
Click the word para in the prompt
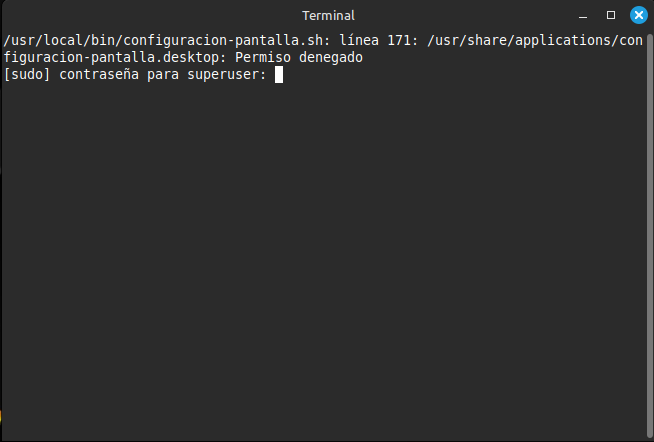click(x=163, y=75)
